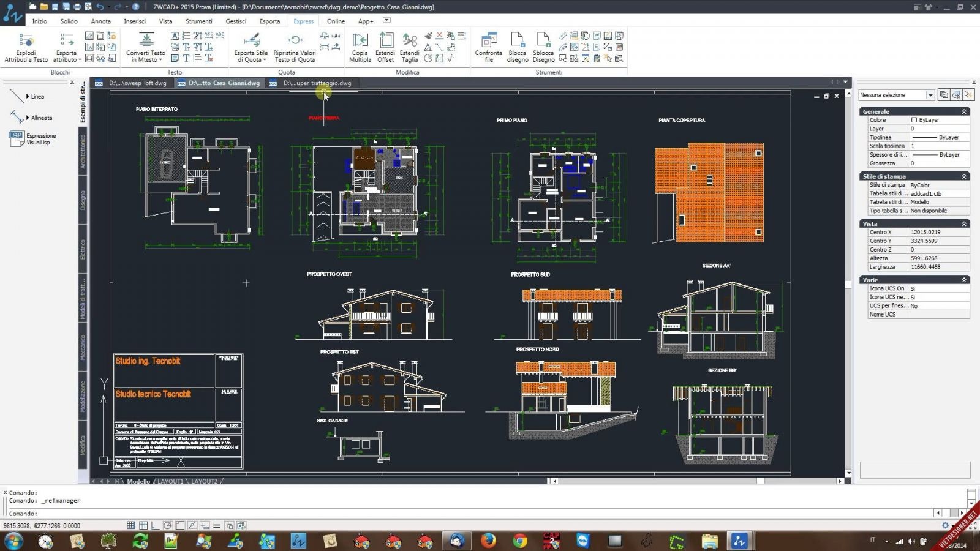The image size is (980, 551).
Task: Click the Colore ByLayer color swatch
Action: click(914, 120)
